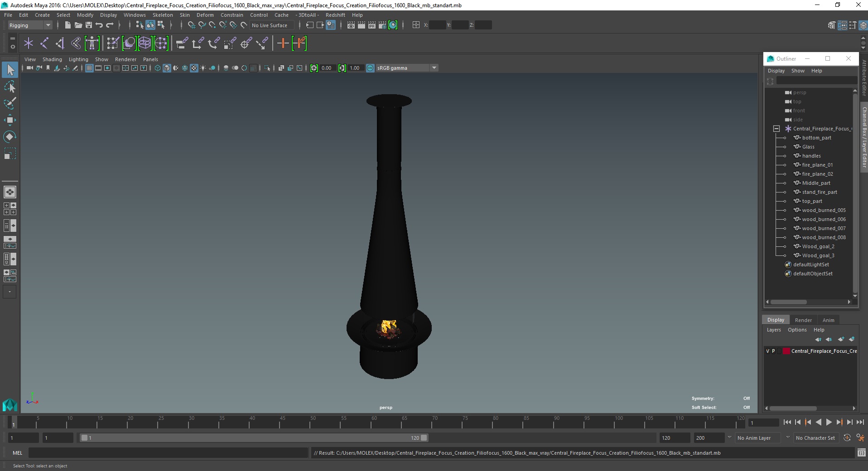
Task: Activate the Lasso Select tool
Action: [x=10, y=87]
